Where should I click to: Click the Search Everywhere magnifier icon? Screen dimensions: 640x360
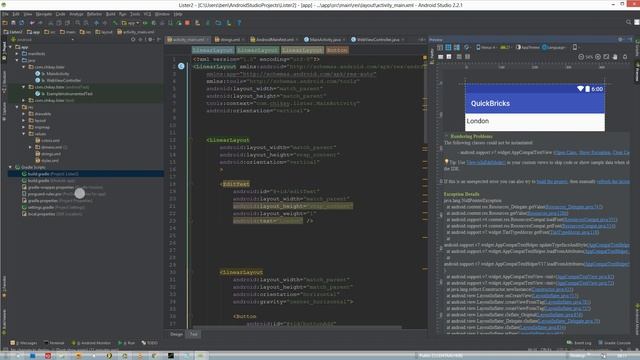pos(629,22)
